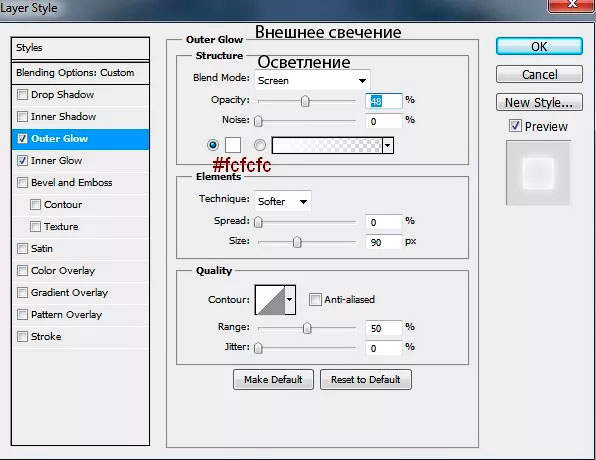
Task: Enable the Pattern Overlay checkbox
Action: pos(22,315)
